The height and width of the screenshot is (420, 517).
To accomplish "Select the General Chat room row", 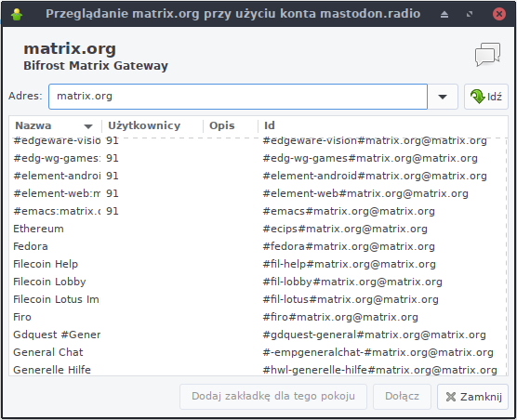I will (x=258, y=352).
